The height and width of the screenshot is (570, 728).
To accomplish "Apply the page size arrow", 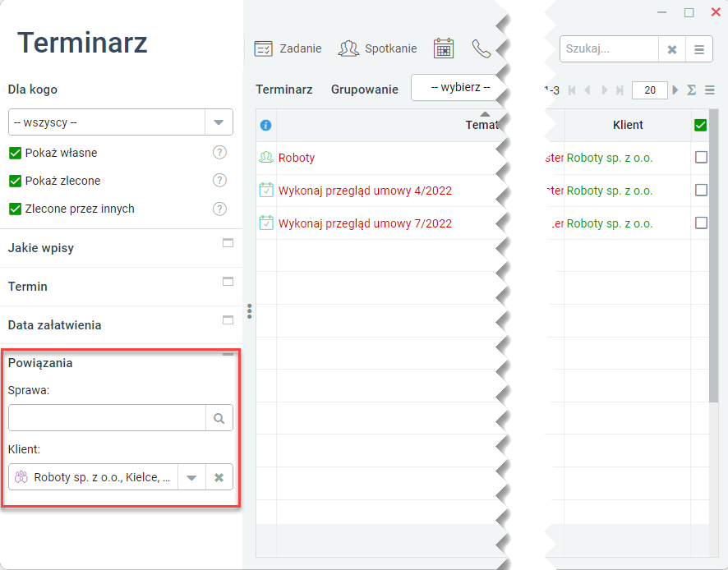I will click(675, 90).
